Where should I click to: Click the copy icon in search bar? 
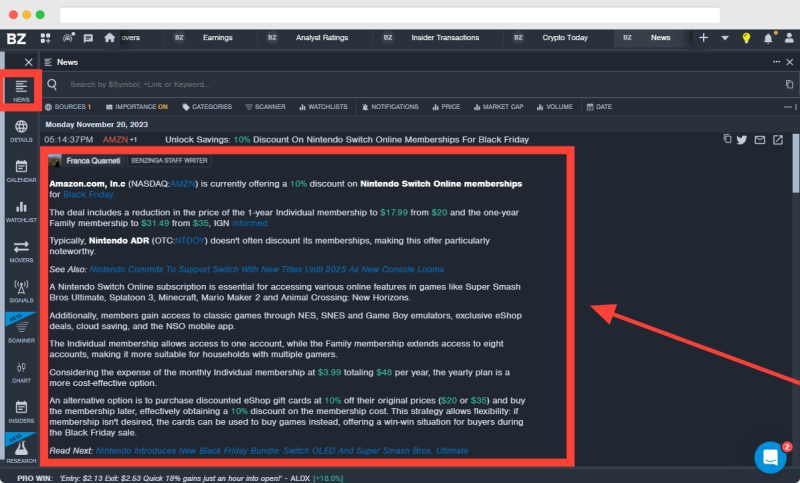[789, 84]
